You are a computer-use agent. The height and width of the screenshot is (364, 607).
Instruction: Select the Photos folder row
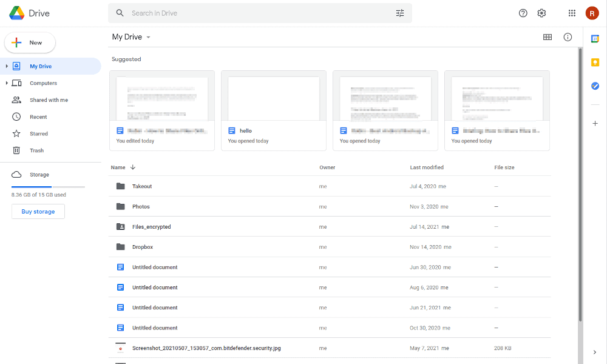(x=330, y=206)
